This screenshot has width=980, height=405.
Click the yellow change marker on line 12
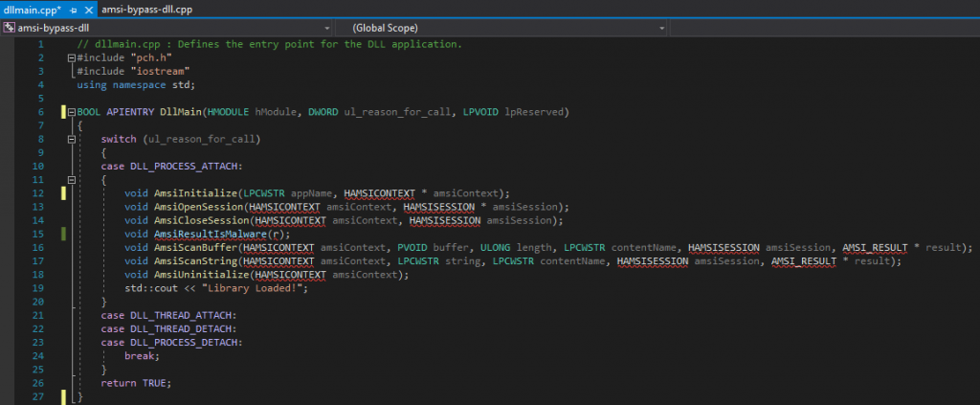(x=64, y=193)
